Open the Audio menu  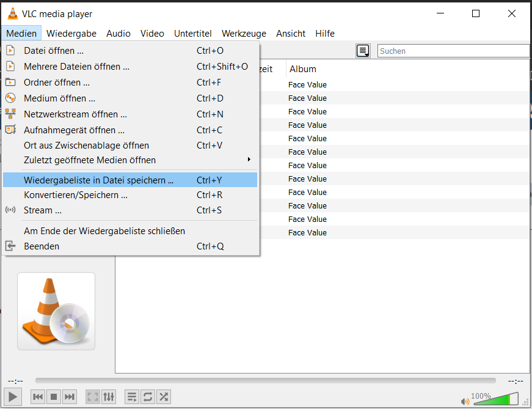click(118, 33)
